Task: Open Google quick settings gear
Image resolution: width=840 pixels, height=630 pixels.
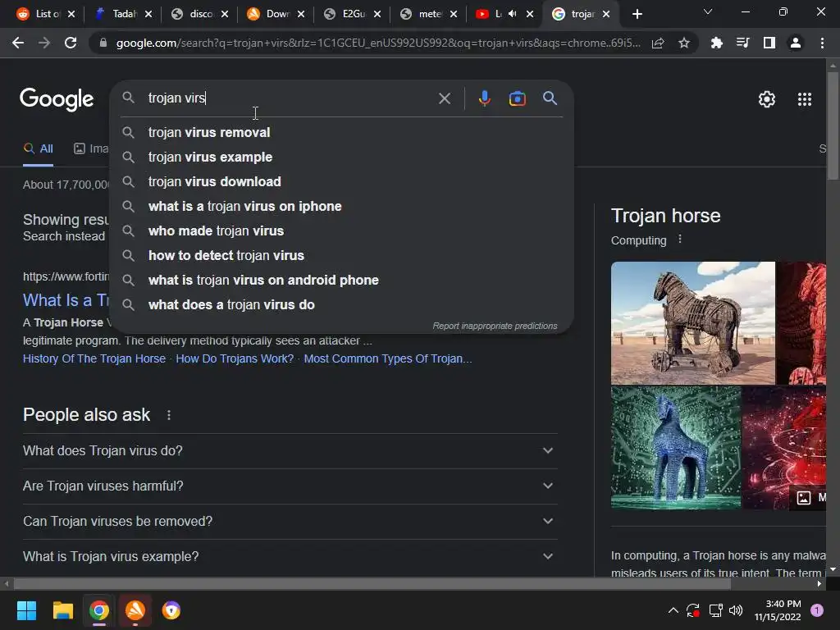Action: point(767,99)
